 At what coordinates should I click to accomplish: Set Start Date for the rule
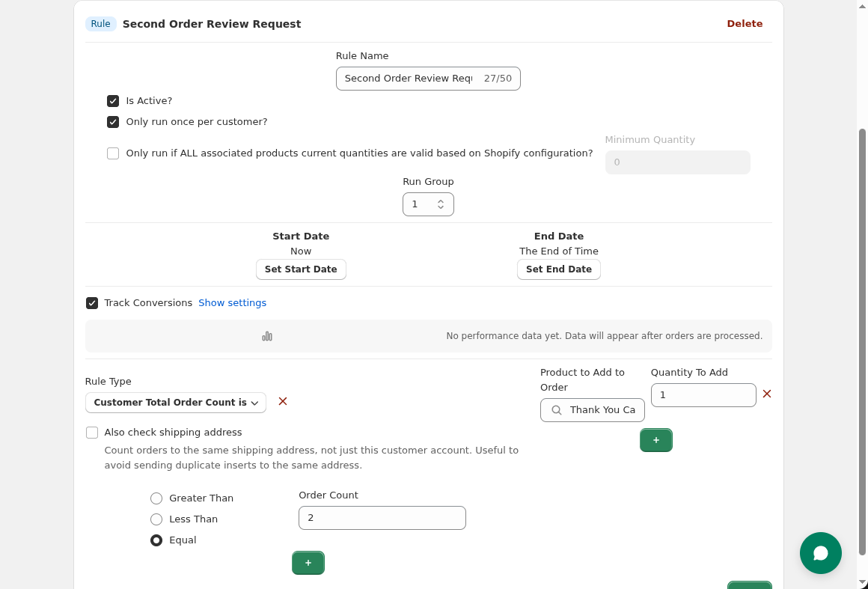point(301,269)
